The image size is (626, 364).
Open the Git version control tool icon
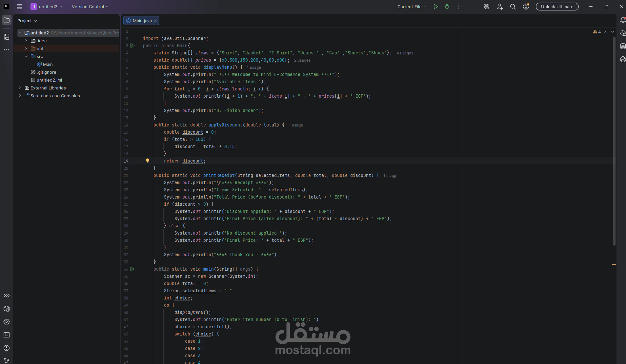coord(7,361)
